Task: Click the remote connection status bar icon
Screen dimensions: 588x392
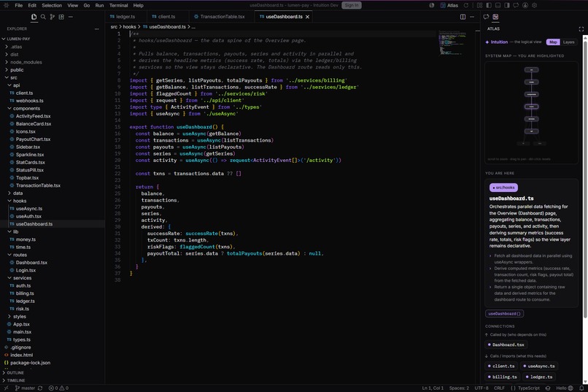Action: [x=6, y=388]
